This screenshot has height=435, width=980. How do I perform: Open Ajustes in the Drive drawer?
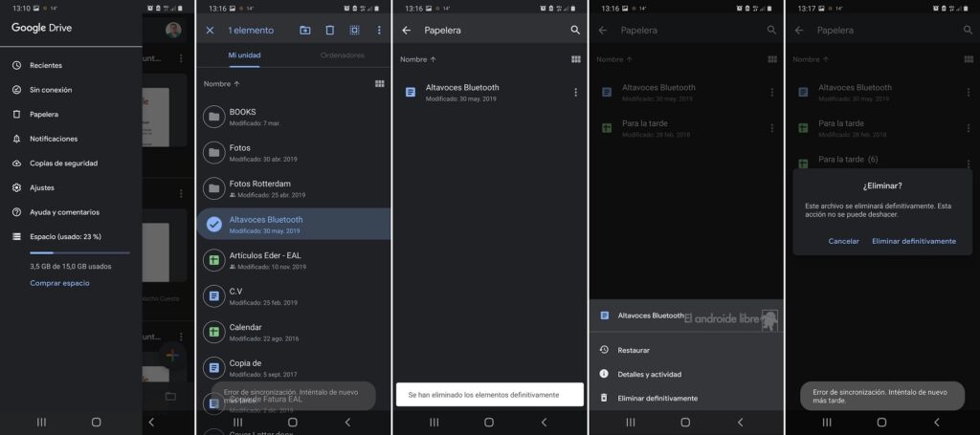click(42, 187)
